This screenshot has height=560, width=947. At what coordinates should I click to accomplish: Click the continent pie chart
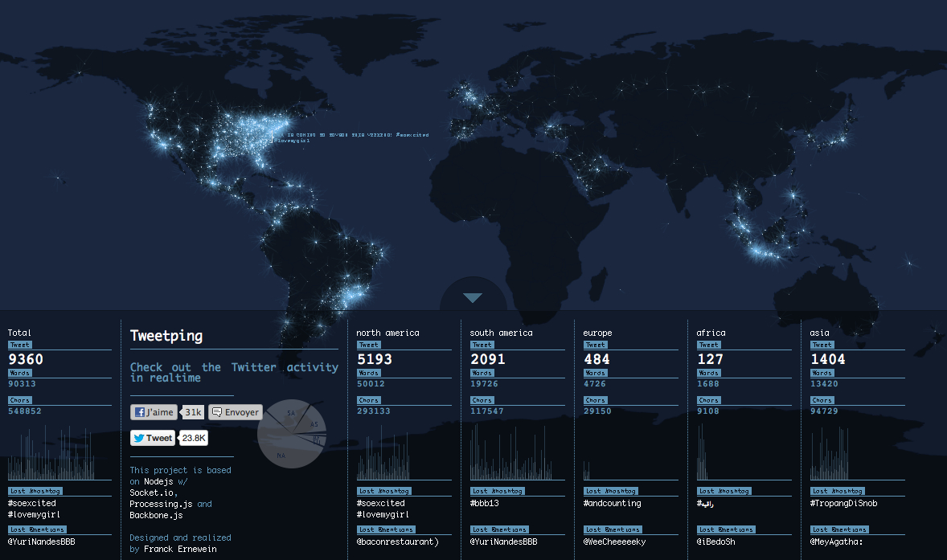point(292,434)
